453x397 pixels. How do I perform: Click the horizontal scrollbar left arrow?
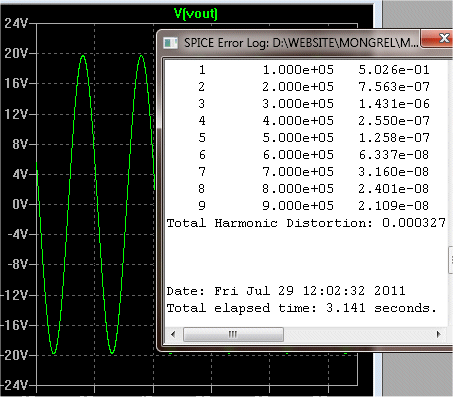tap(173, 334)
